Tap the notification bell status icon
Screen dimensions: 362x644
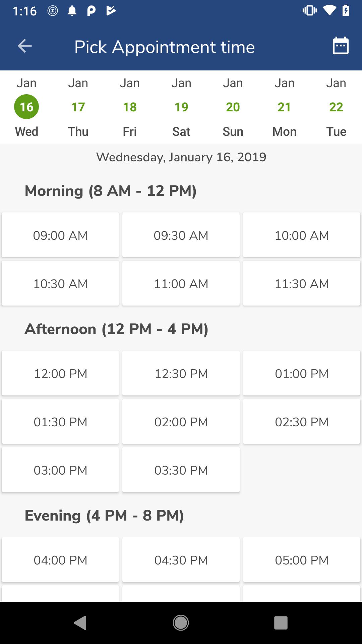click(x=72, y=11)
